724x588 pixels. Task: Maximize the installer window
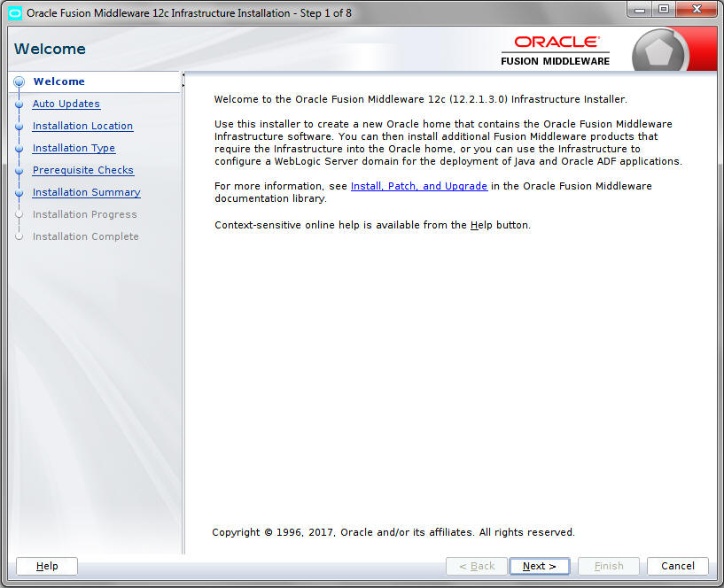tap(664, 10)
